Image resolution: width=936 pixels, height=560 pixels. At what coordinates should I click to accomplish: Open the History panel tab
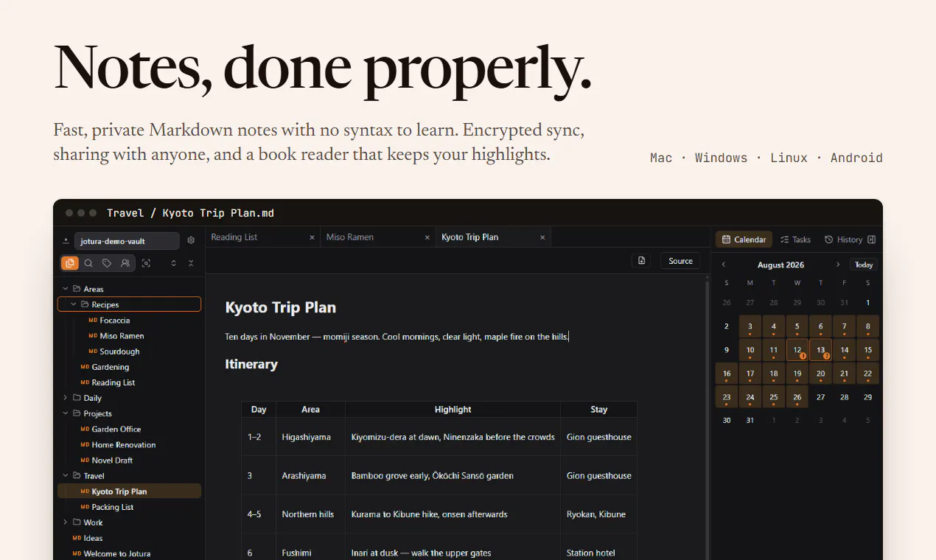(843, 239)
